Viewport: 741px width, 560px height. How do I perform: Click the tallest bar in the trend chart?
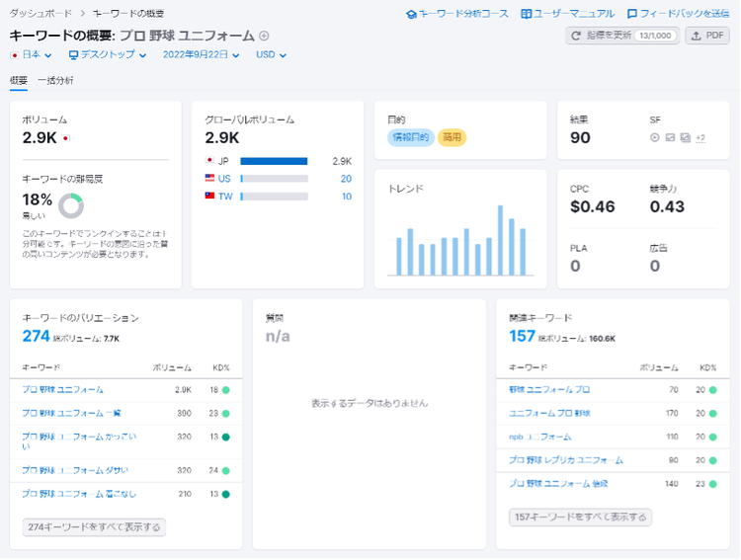click(500, 240)
